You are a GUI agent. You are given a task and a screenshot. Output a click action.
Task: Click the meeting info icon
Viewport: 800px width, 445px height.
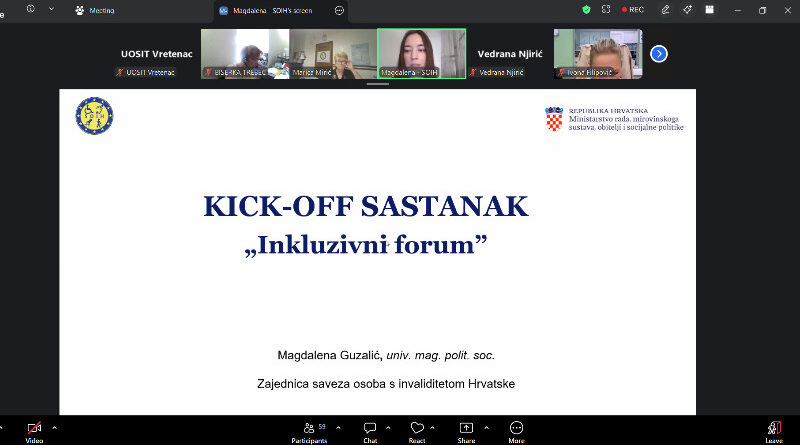point(31,9)
